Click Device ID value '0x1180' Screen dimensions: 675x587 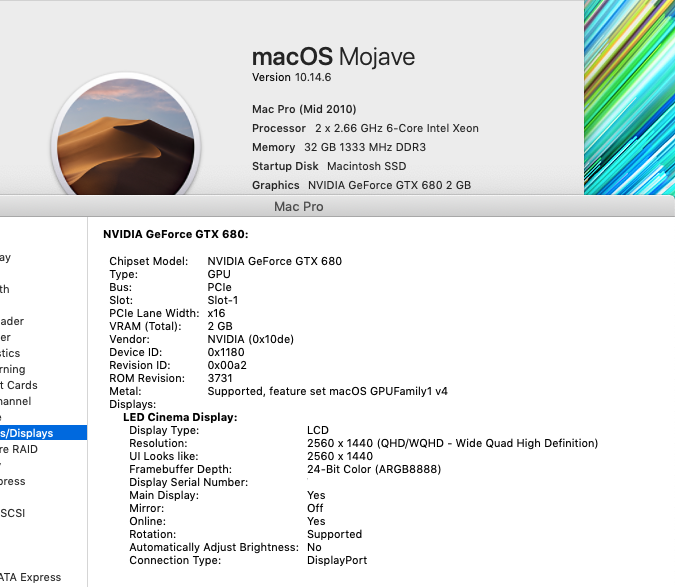tap(226, 352)
